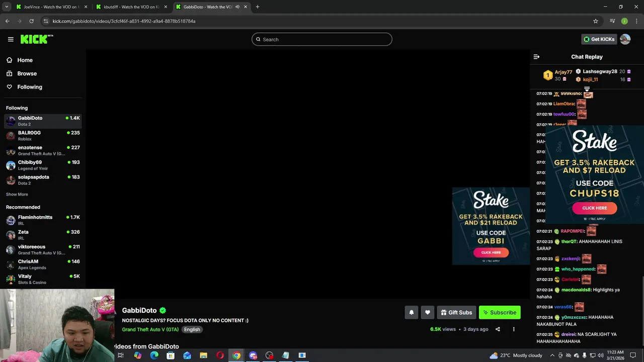Viewport: 644px width, 362px height.
Task: Click CLICK HERE on the chat Stake ad
Action: pos(595,208)
